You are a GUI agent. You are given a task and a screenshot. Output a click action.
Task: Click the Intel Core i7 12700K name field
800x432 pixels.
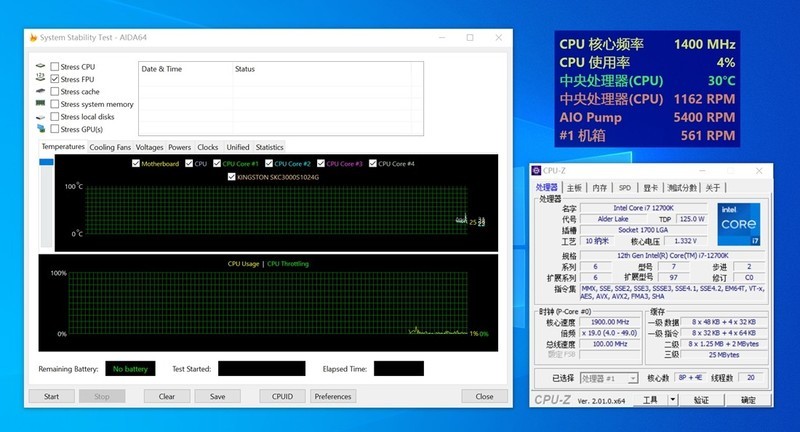(643, 208)
